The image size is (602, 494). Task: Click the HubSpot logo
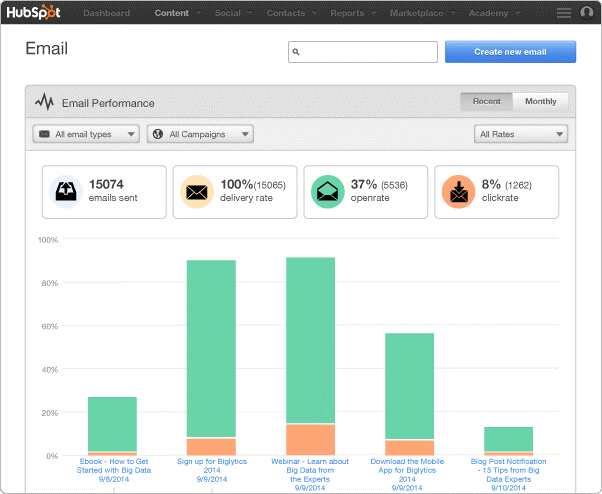coord(33,12)
